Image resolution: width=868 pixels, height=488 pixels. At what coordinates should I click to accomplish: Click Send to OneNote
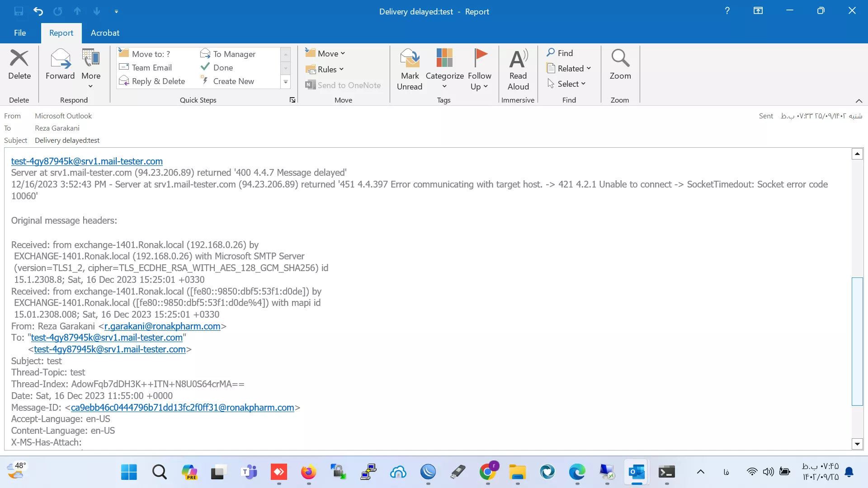click(x=343, y=85)
